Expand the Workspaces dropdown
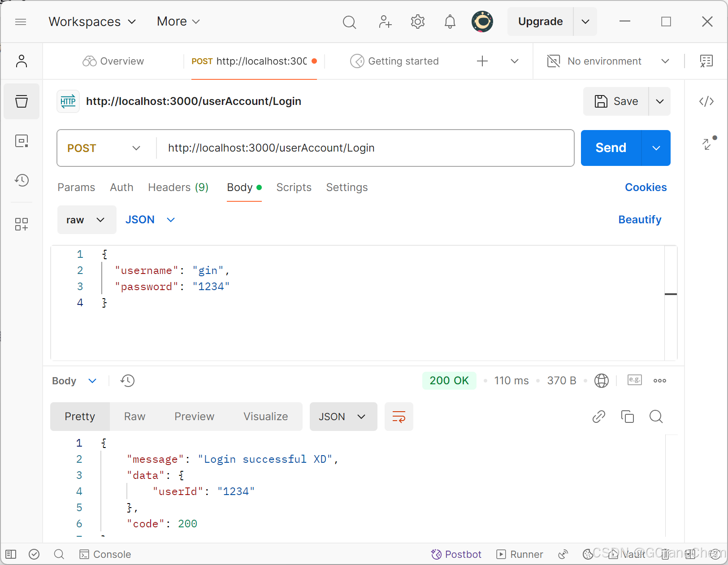 (x=92, y=22)
